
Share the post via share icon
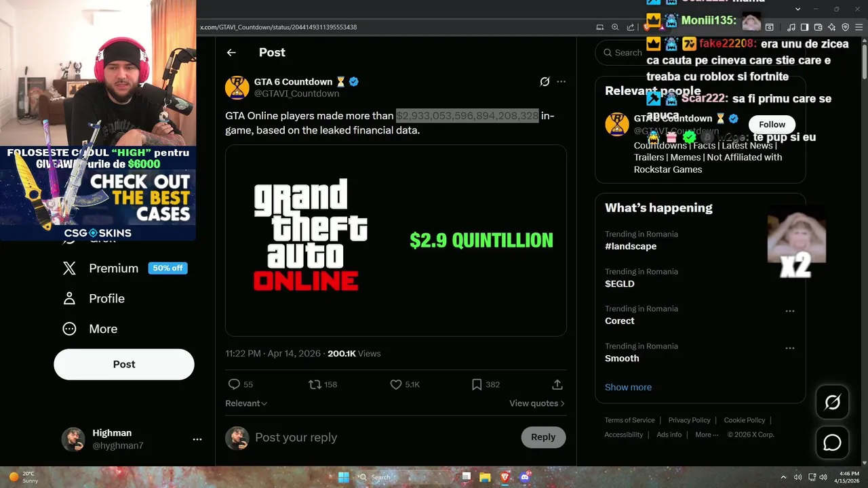pos(557,384)
